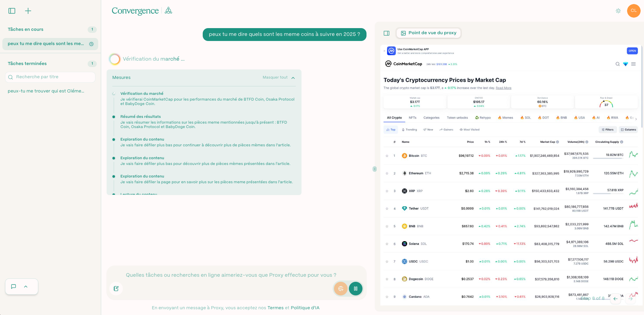Reveal more category tabs with the right arrow
644x315 pixels.
tap(636, 119)
